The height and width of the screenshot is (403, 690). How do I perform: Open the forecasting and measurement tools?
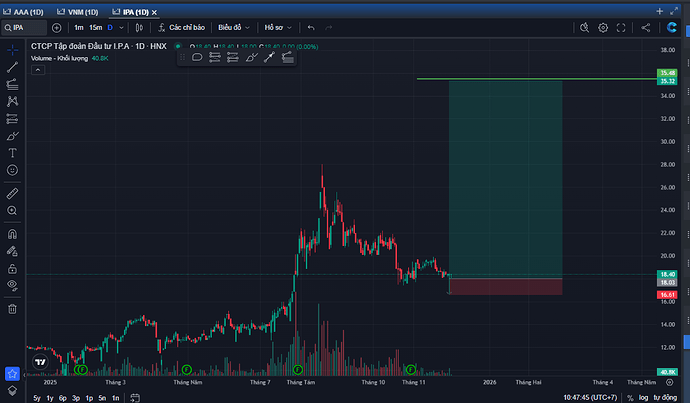[x=12, y=118]
